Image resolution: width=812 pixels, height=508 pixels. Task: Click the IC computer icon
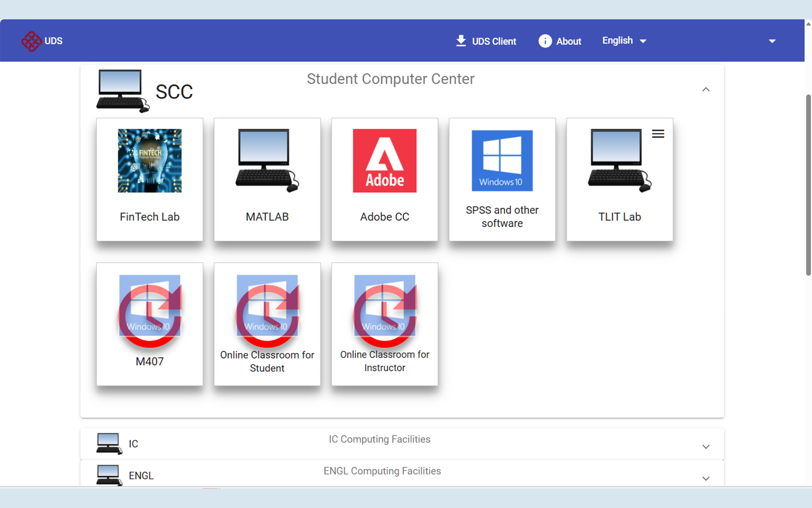[x=109, y=443]
